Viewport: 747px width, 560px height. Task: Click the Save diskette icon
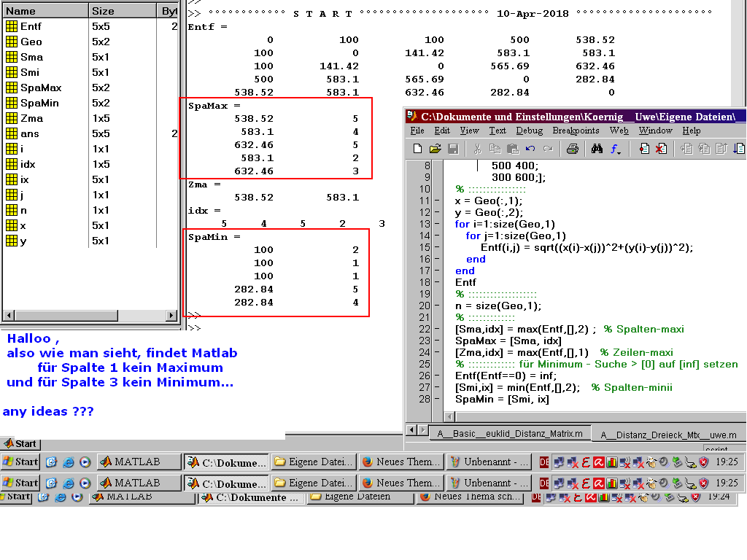tap(453, 149)
